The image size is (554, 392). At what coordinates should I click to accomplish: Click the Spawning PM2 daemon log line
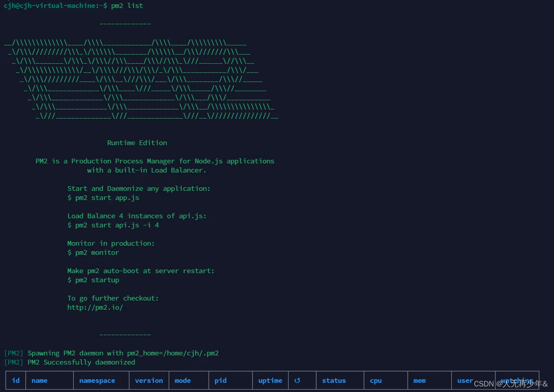111,353
